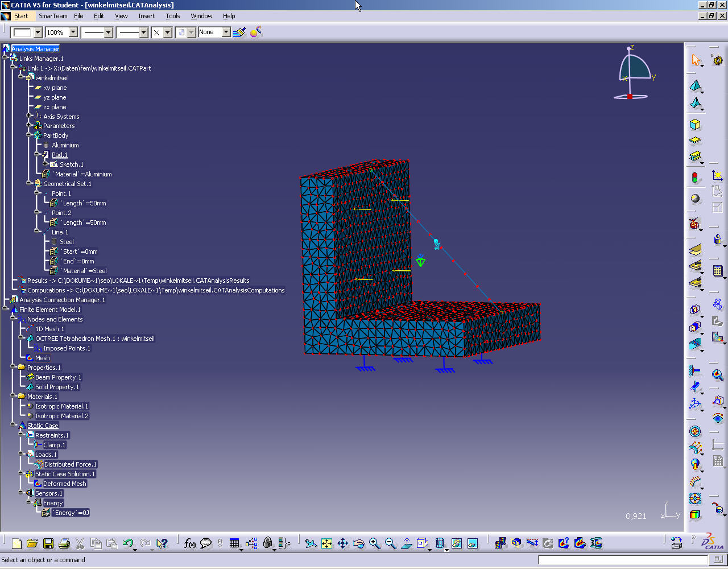Click the Cut tool scissors icon
The image size is (728, 569).
[80, 543]
